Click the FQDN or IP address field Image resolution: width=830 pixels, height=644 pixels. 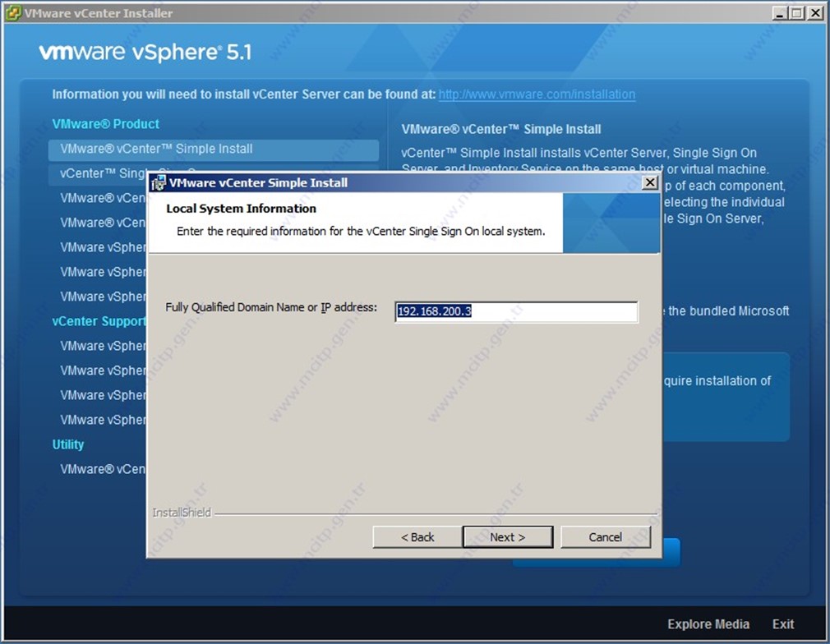516,311
